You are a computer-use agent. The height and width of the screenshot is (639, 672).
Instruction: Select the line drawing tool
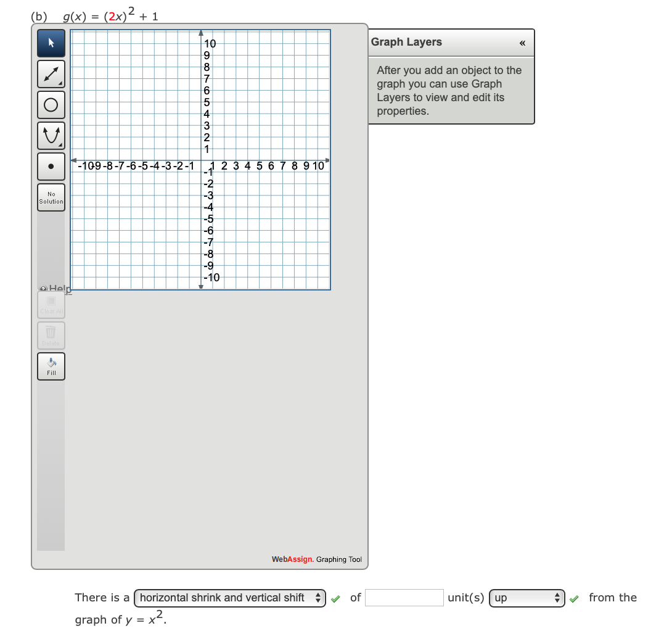pyautogui.click(x=51, y=74)
